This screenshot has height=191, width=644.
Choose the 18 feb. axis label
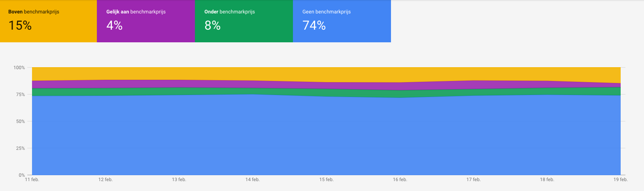[x=547, y=180]
